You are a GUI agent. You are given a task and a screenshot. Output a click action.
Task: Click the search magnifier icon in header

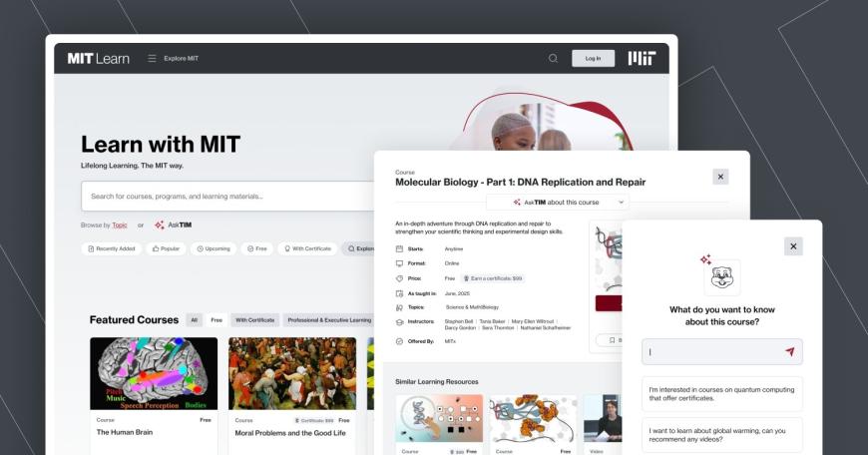[x=553, y=58]
